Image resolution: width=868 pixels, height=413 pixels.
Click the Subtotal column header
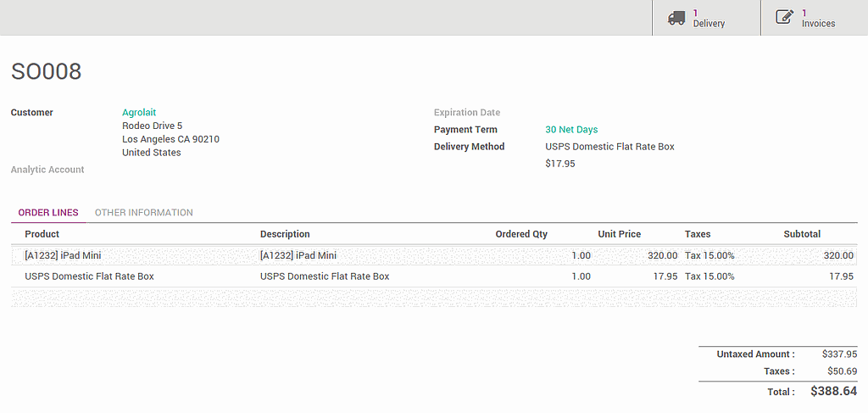(x=802, y=234)
